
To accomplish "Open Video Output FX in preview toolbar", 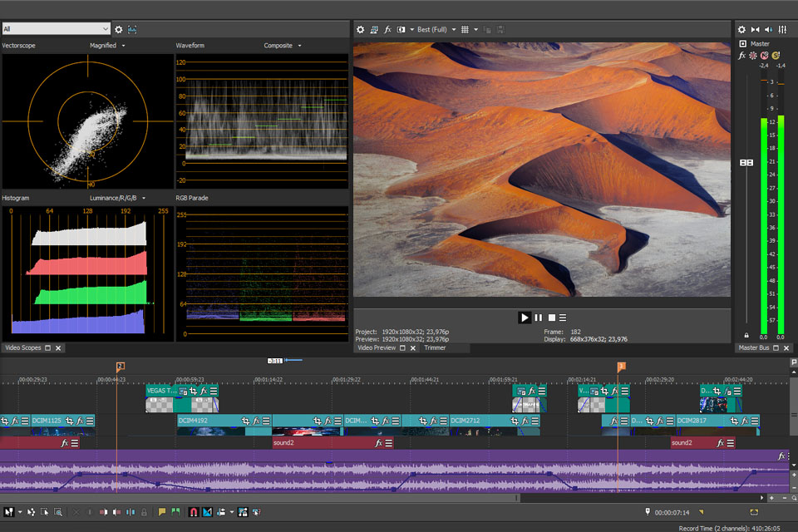I will (388, 30).
